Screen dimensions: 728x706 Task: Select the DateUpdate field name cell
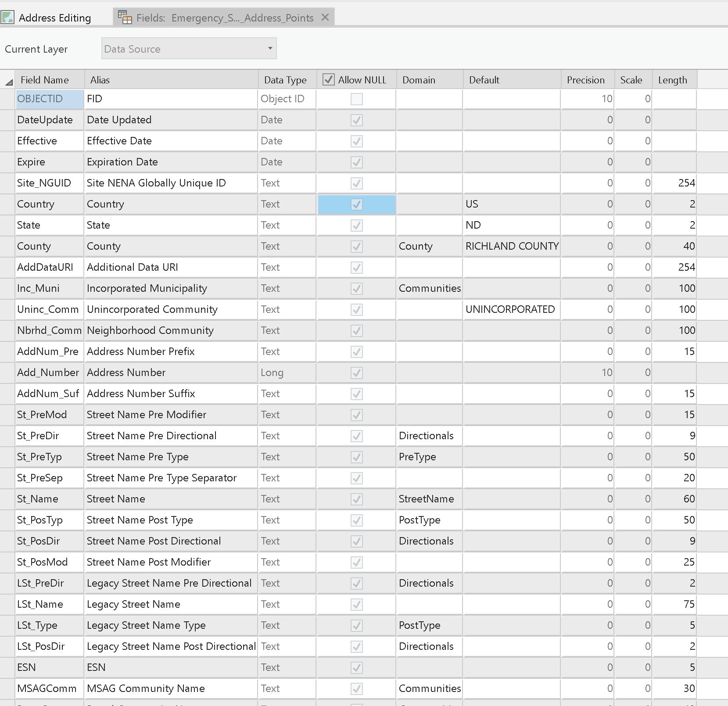[x=45, y=120]
